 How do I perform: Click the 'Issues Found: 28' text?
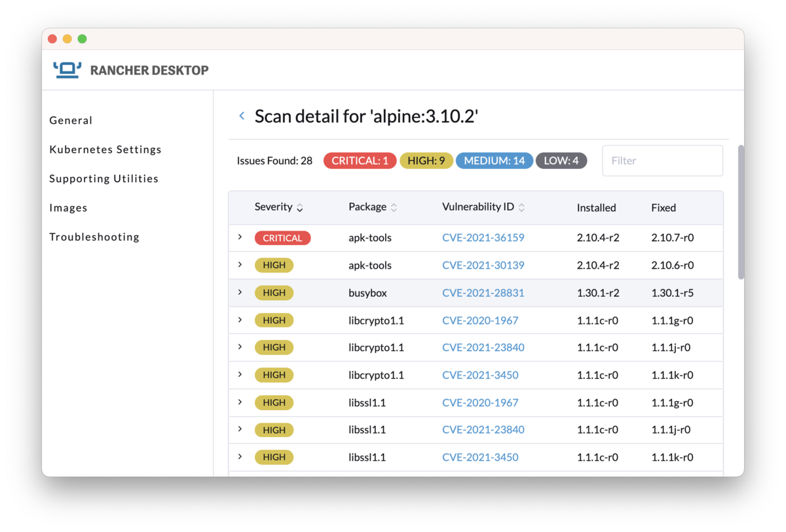(274, 161)
